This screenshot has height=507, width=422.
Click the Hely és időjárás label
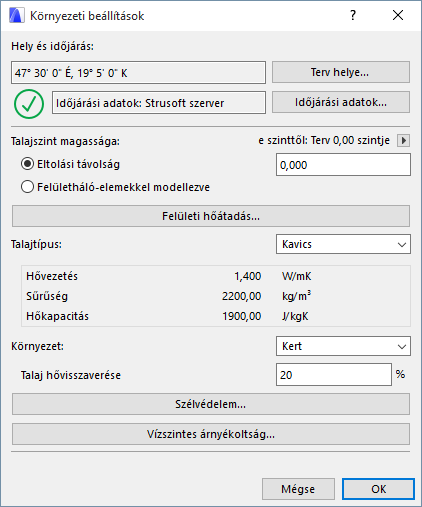[x=52, y=46]
